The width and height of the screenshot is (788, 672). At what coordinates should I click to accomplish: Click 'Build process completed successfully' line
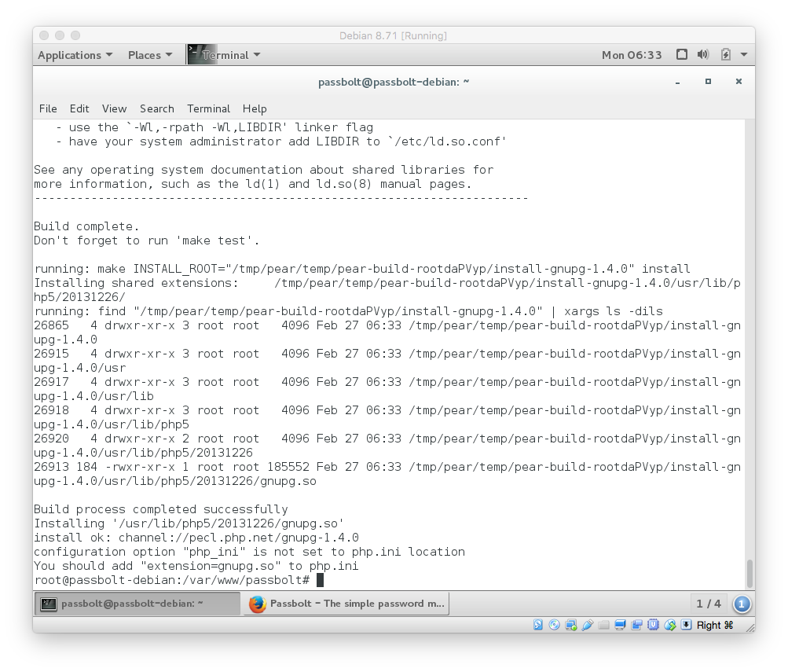pyautogui.click(x=161, y=509)
